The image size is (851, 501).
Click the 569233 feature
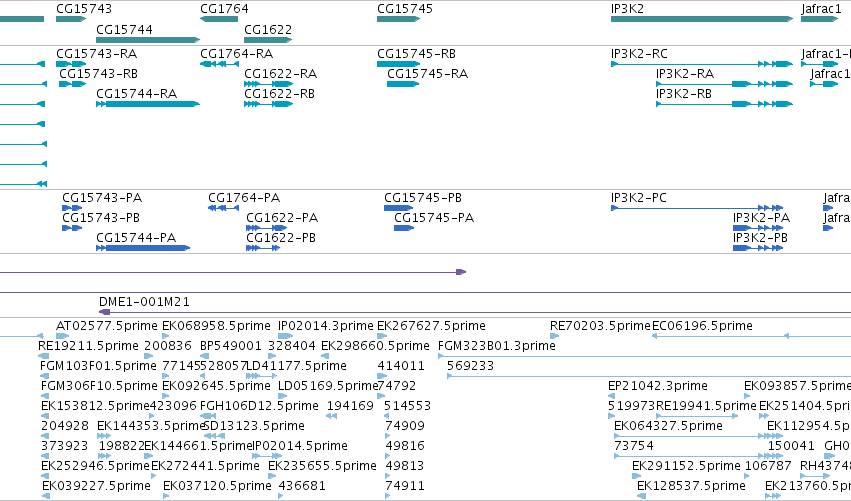coord(649,376)
